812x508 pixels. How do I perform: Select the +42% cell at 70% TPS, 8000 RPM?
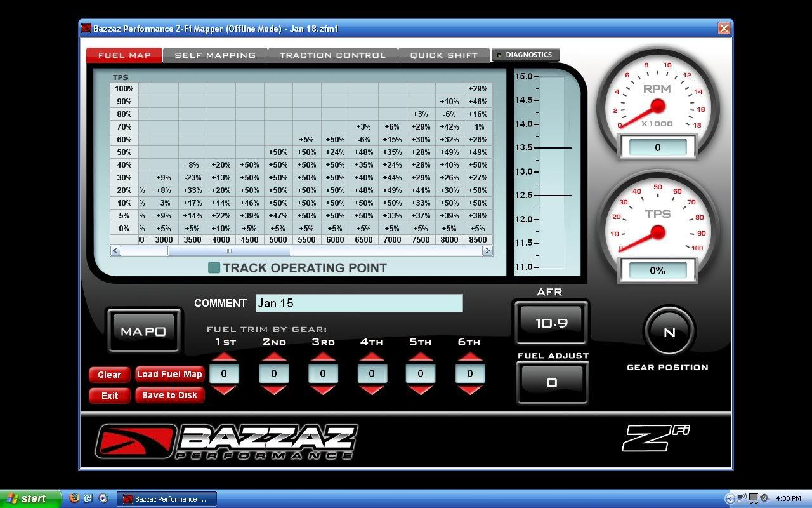449,127
